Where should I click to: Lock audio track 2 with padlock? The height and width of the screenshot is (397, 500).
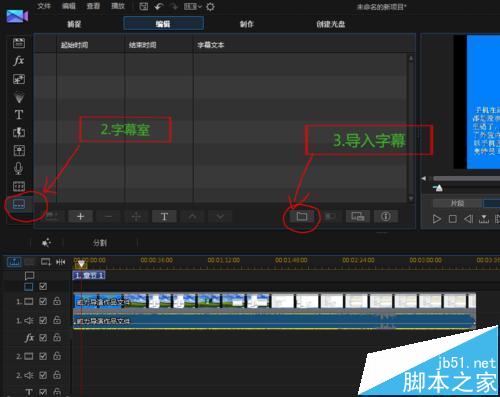pyautogui.click(x=57, y=375)
